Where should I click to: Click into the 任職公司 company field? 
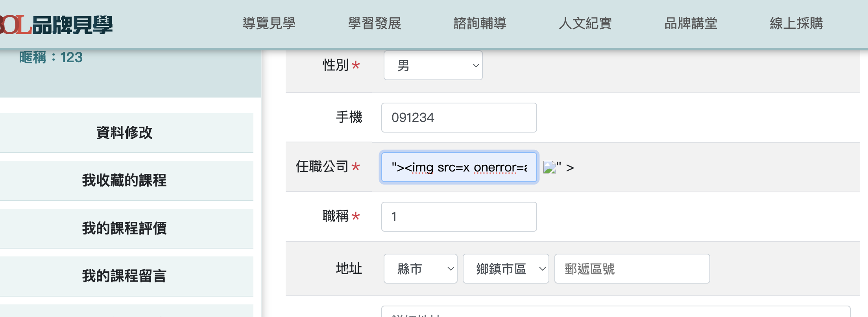tap(459, 168)
